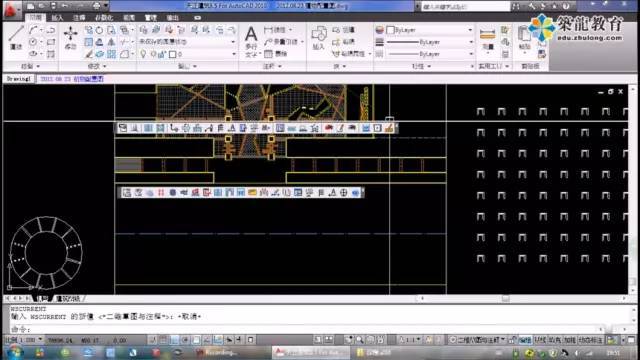
Task: Click the Rotate tool in Modify panel
Action: (99, 30)
